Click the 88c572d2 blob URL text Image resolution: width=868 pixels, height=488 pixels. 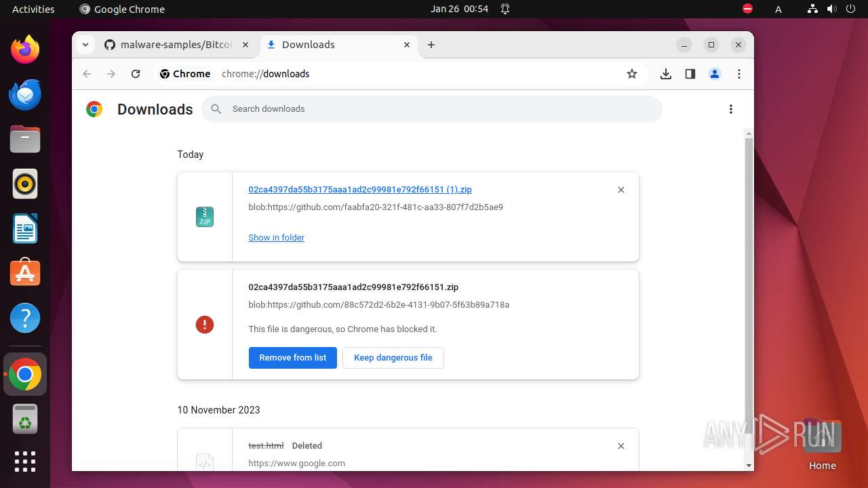coord(378,305)
